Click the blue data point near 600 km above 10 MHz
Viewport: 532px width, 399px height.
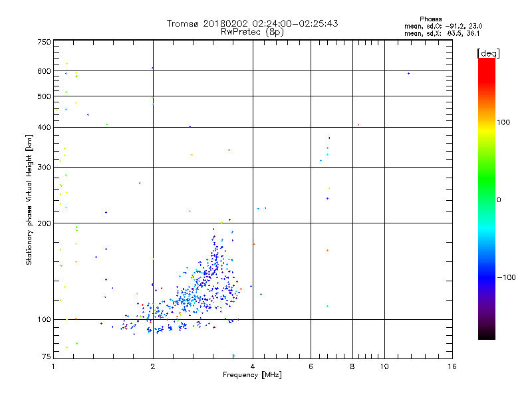408,73
